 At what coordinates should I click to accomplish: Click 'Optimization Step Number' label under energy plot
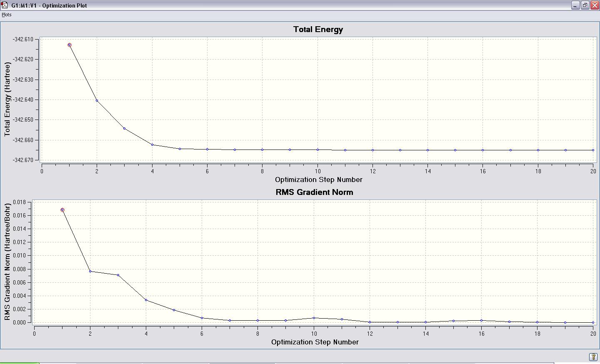pos(319,180)
